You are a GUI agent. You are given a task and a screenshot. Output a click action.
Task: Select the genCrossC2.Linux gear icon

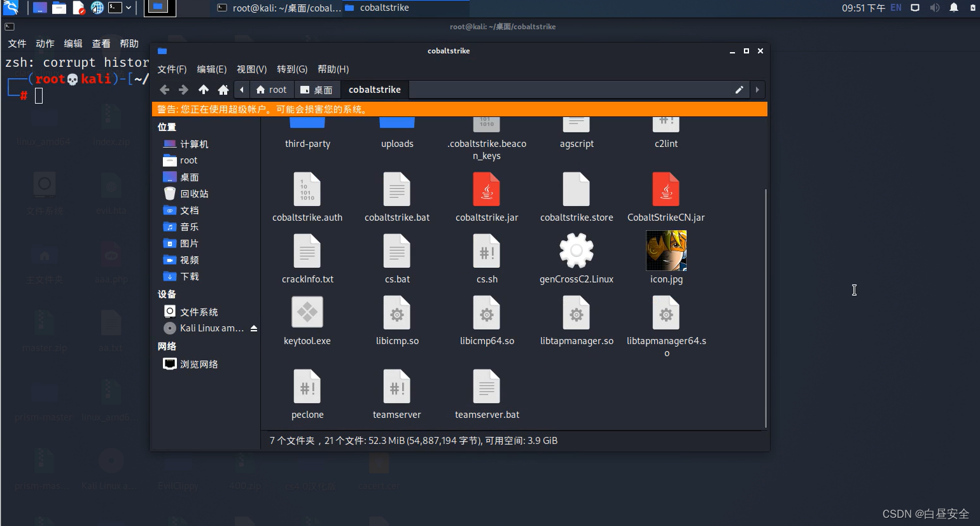coord(577,251)
